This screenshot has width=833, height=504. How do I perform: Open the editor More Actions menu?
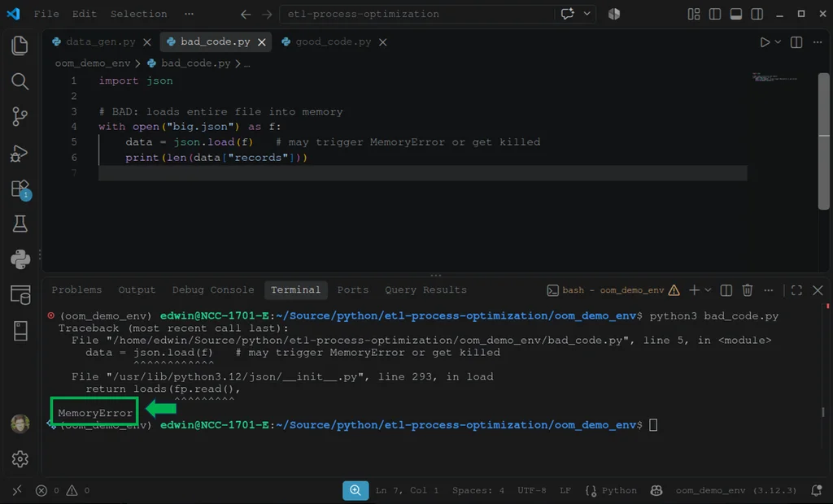coord(818,42)
